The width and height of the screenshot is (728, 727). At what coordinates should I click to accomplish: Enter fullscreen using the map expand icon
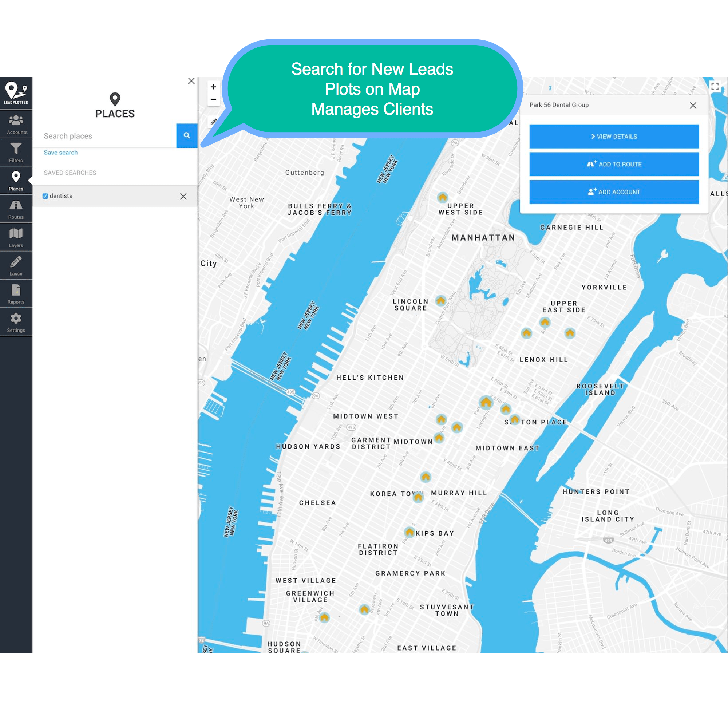coord(715,87)
